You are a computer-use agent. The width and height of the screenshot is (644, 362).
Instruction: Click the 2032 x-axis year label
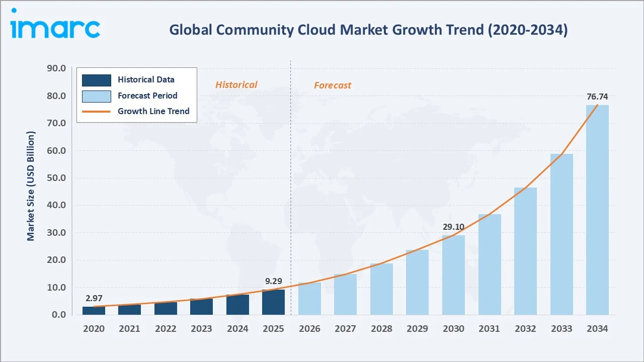point(525,329)
